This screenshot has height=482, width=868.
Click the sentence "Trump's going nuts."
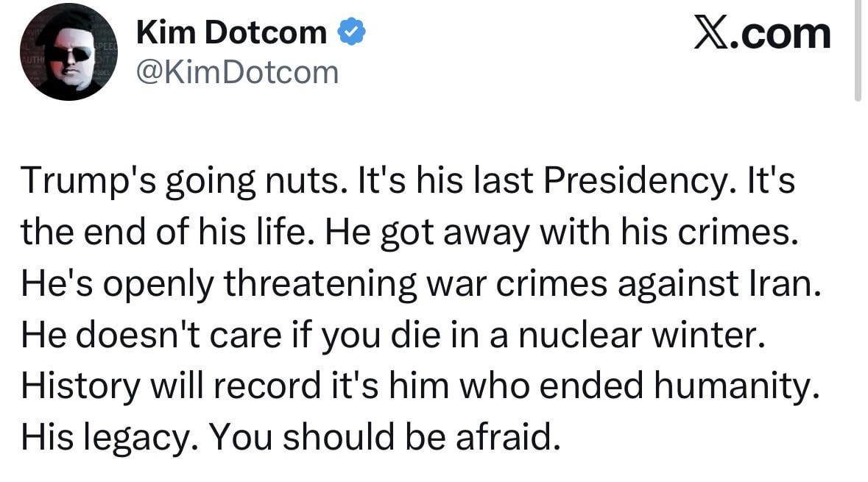click(182, 180)
